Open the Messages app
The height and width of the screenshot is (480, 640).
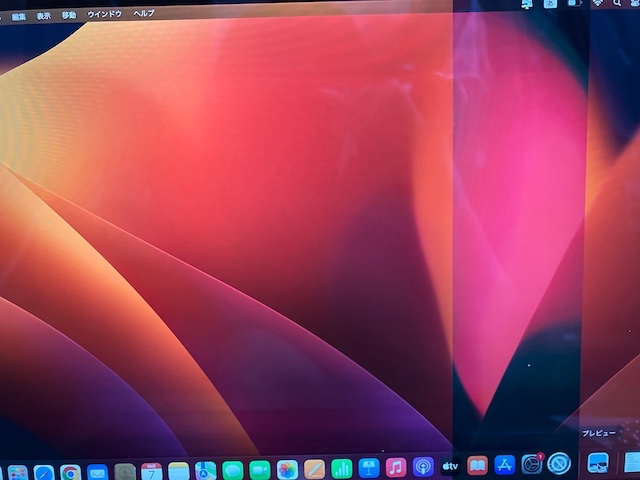click(x=233, y=470)
